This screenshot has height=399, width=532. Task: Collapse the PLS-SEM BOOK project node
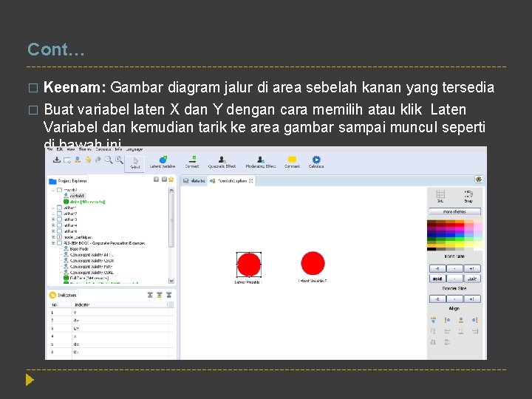(x=53, y=243)
